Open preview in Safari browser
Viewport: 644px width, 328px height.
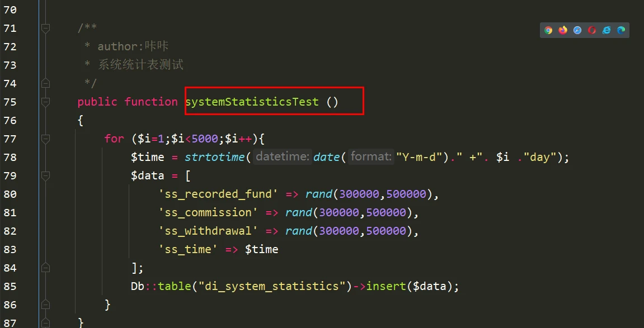577,30
